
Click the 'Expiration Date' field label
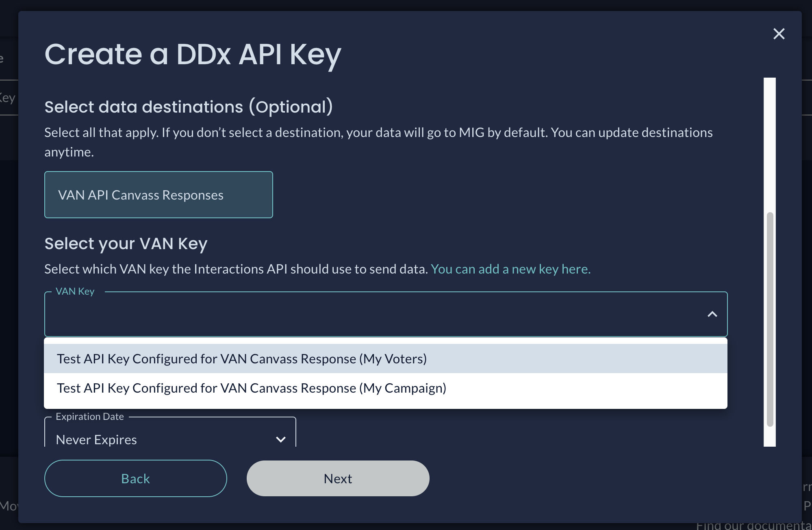(x=89, y=417)
